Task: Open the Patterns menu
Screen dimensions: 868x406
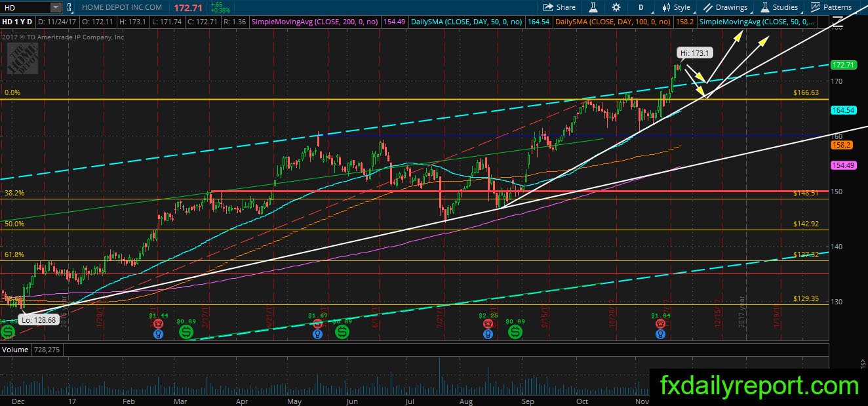Action: 831,7
